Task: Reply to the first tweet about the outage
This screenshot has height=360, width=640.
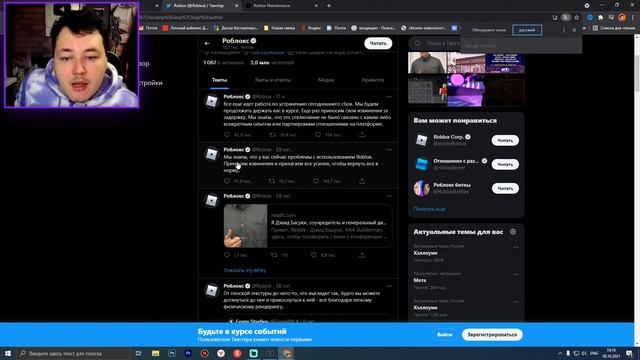Action: [227, 135]
